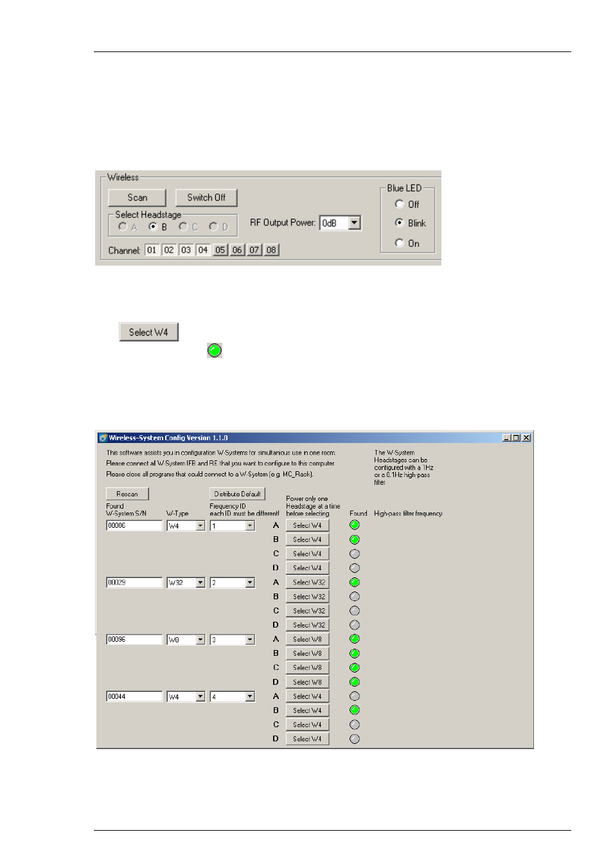Click green Found indicator for W8 headstage B

coord(355,653)
